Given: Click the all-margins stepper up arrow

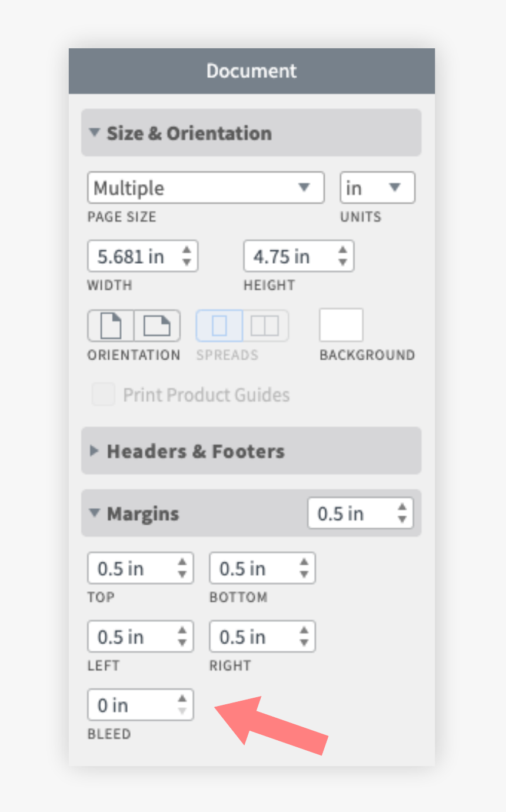Looking at the screenshot, I should 402,507.
